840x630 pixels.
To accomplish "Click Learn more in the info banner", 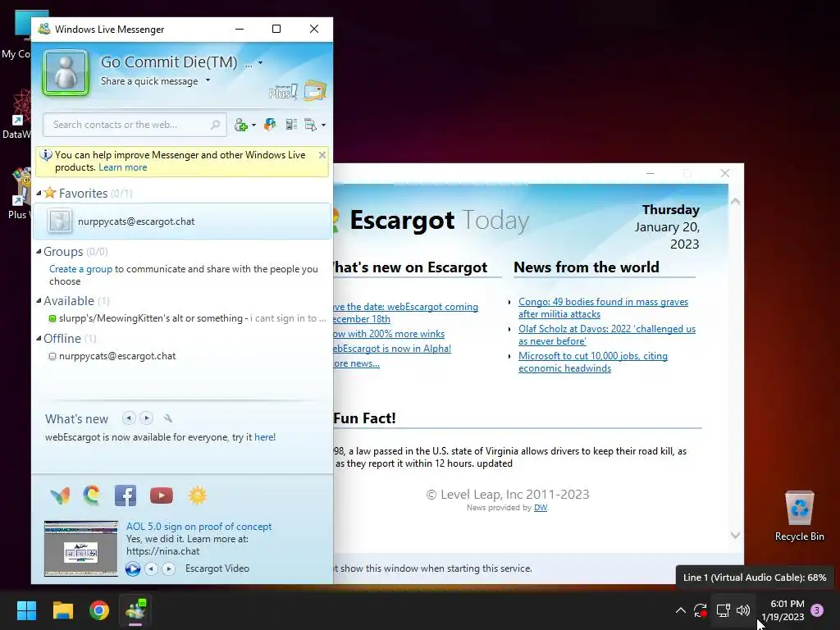I will pyautogui.click(x=123, y=167).
